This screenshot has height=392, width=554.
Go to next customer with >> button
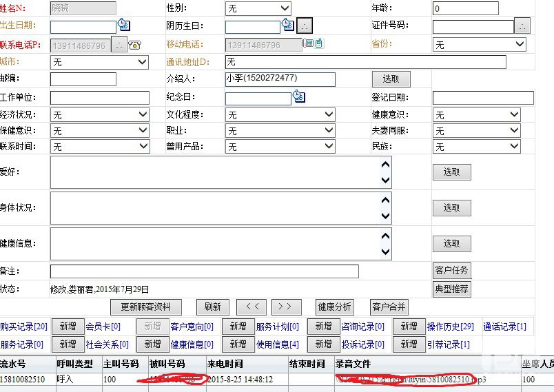coord(286,307)
